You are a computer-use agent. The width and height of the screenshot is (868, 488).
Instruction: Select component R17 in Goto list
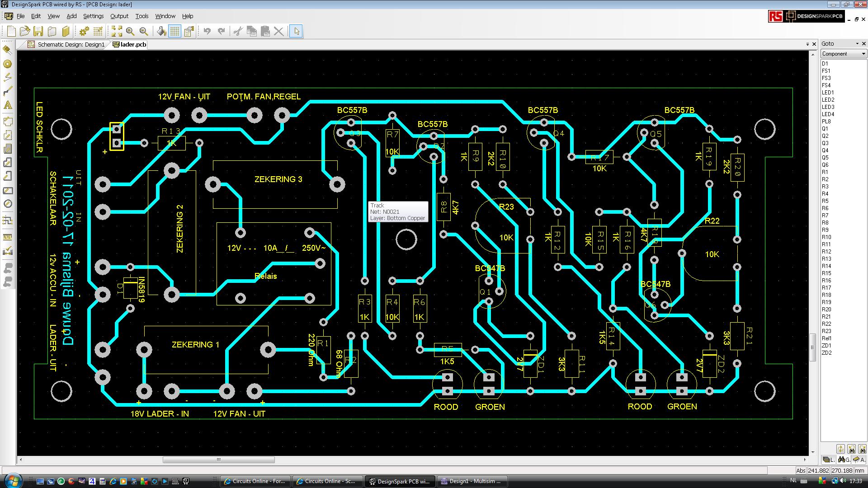(x=826, y=288)
